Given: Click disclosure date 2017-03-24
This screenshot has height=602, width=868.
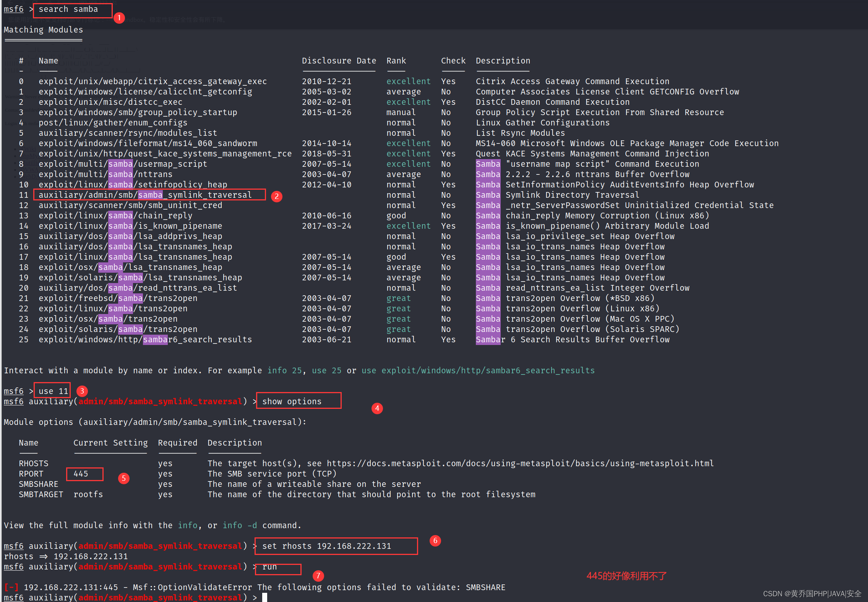Looking at the screenshot, I should click(x=327, y=226).
